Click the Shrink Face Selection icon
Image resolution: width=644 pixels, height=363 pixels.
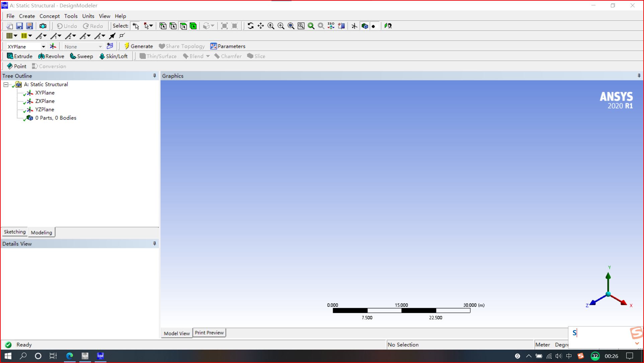click(235, 26)
